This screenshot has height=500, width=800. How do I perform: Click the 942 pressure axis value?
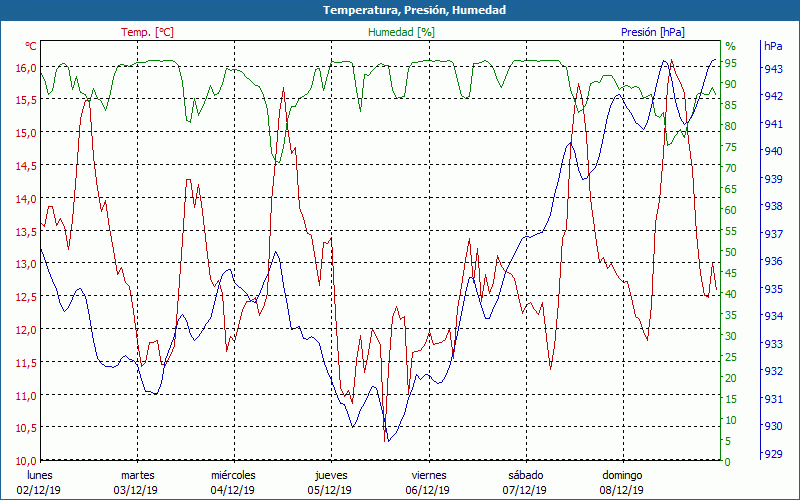pos(773,96)
